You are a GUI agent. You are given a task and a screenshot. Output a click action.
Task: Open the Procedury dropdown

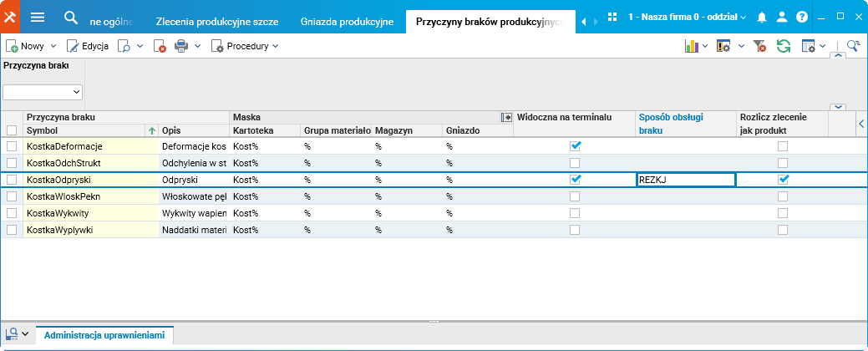[x=245, y=47]
